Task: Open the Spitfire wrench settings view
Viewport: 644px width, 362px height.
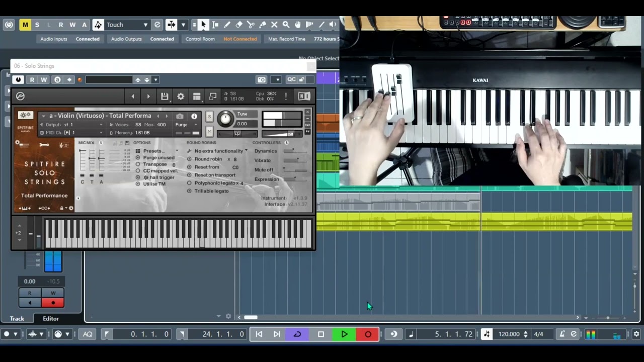Action: click(44, 145)
